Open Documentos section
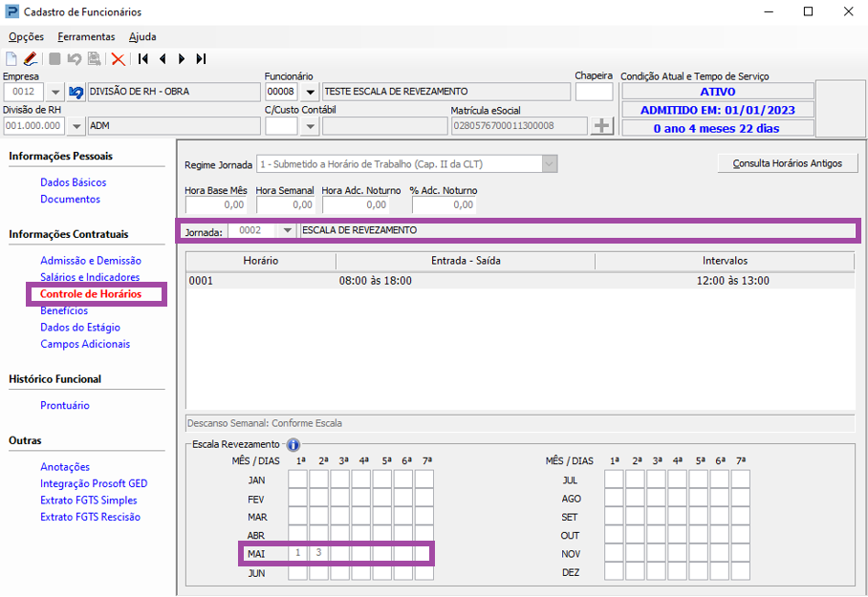 [x=70, y=199]
